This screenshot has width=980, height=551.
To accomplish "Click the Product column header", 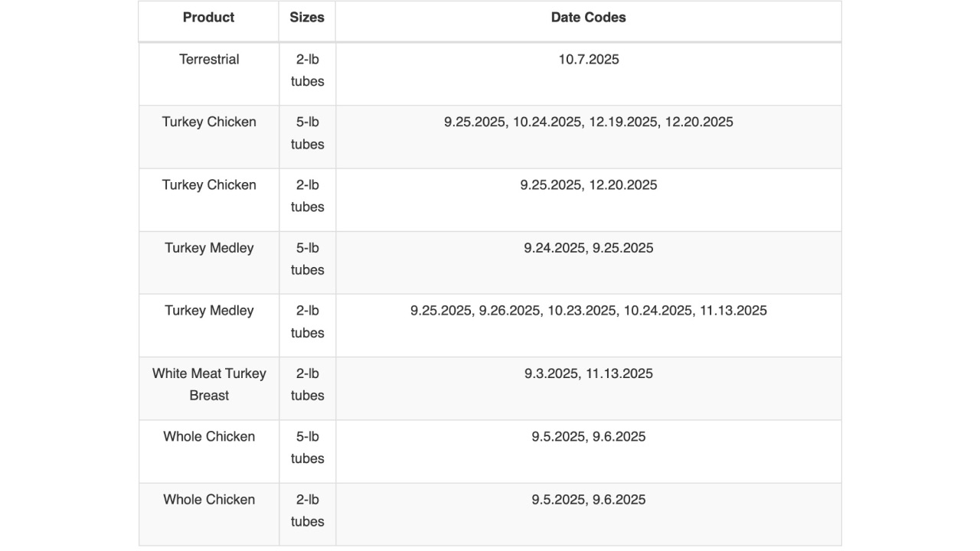I will tap(208, 18).
